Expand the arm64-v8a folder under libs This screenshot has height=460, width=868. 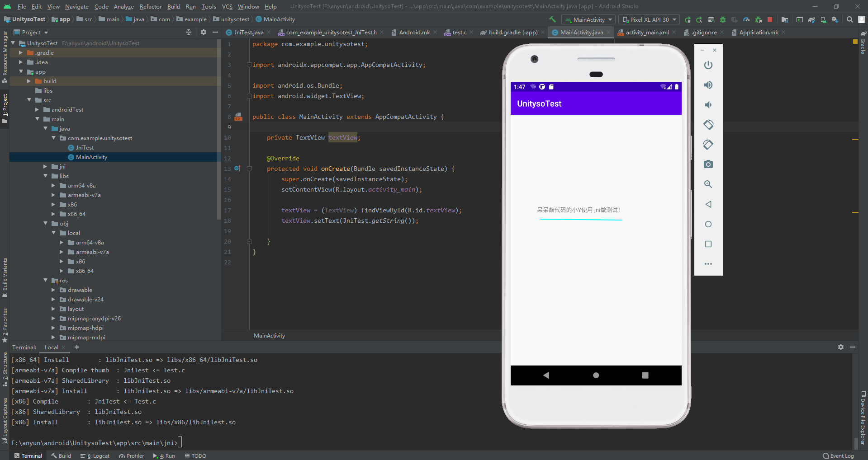53,186
